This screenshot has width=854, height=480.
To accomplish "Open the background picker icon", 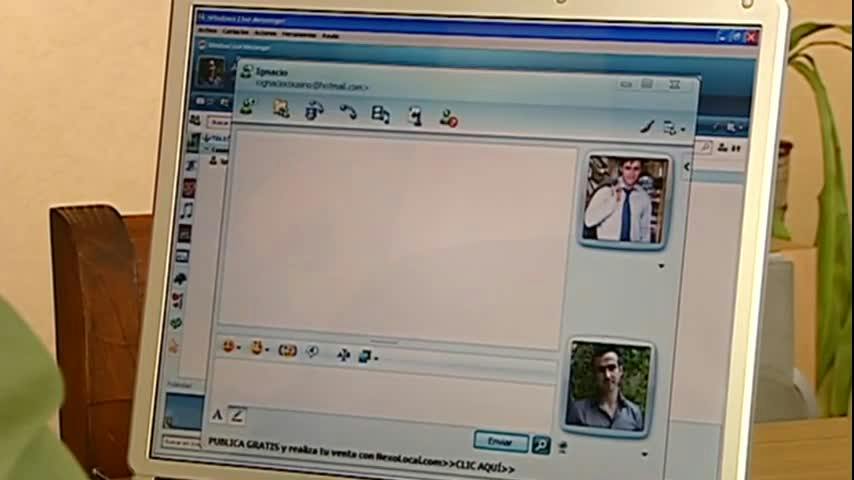I will 364,356.
